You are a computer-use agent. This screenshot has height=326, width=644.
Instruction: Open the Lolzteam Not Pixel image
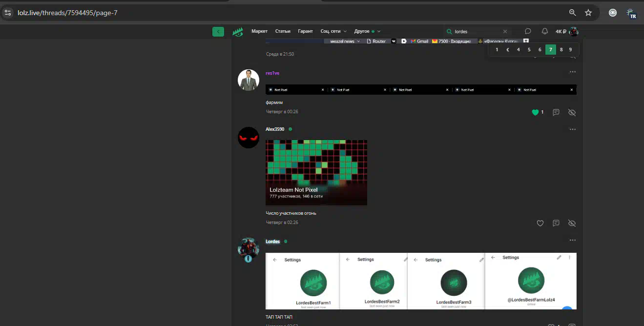click(x=316, y=173)
